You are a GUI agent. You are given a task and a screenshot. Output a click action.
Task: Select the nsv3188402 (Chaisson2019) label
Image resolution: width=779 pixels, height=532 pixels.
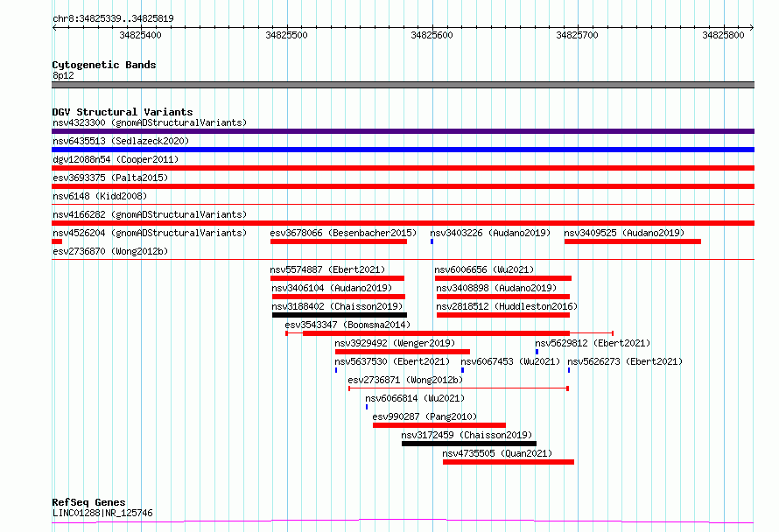click(337, 306)
